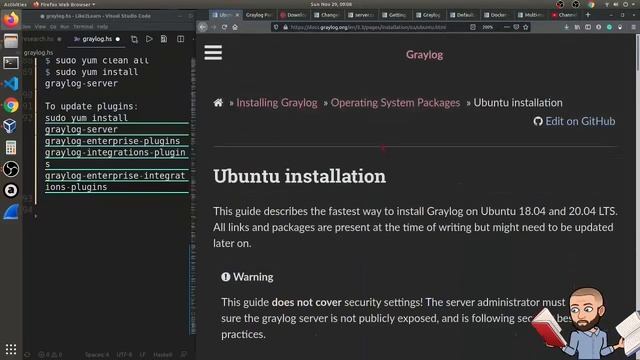Screen dimensions: 640x360
Task: Open the preview icon in the VS Code toolbar
Action: [x=164, y=39]
